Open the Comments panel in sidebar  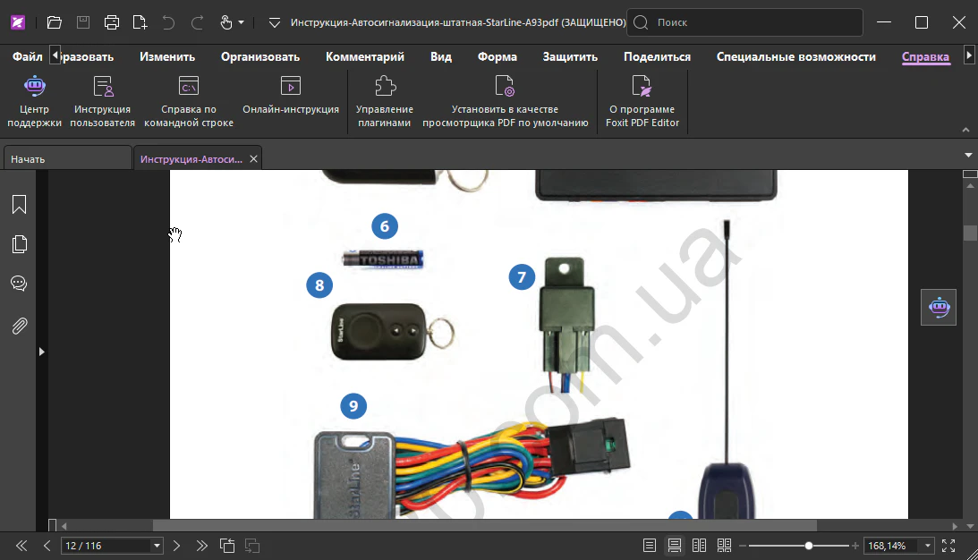(x=19, y=284)
